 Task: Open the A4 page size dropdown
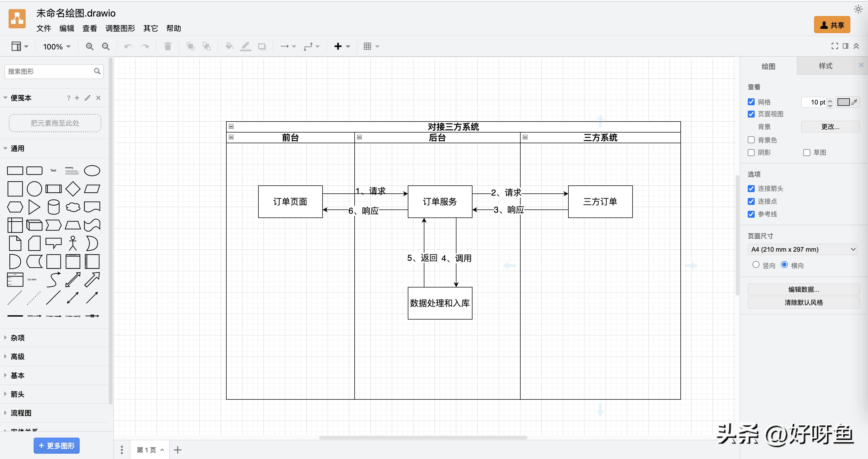pos(803,249)
